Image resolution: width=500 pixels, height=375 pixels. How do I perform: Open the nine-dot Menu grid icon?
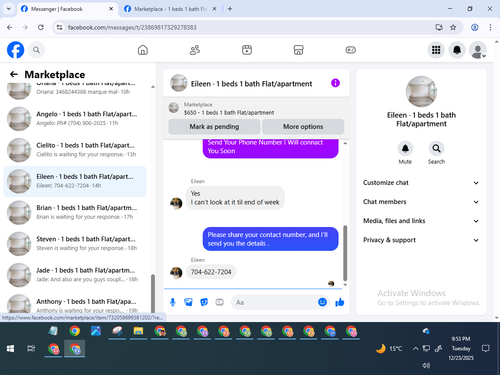click(436, 50)
